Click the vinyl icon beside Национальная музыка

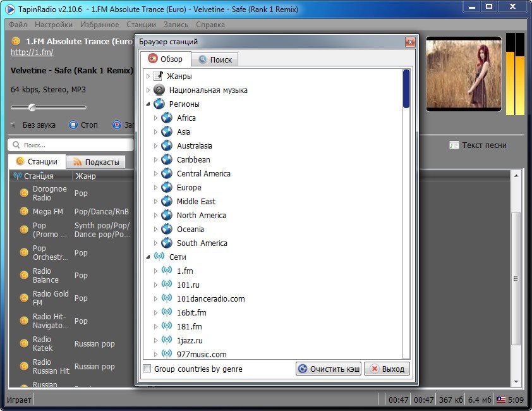(x=159, y=90)
